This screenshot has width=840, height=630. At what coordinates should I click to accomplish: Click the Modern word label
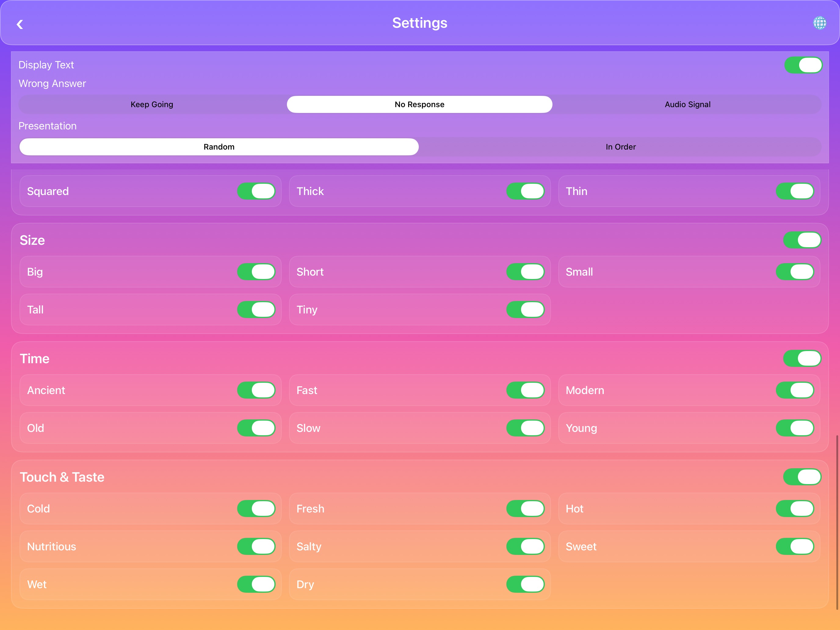pos(585,390)
